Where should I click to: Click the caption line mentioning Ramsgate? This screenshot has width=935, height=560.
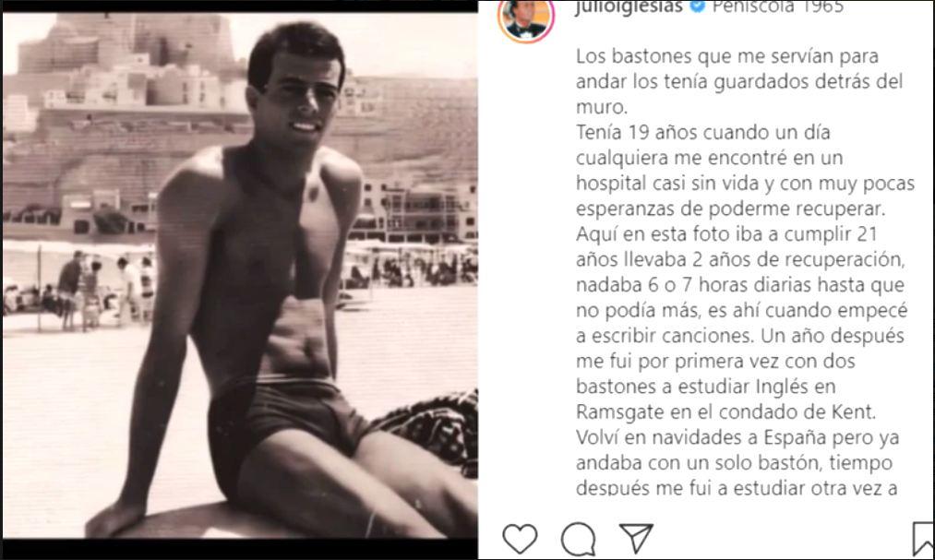pyautogui.click(x=725, y=412)
